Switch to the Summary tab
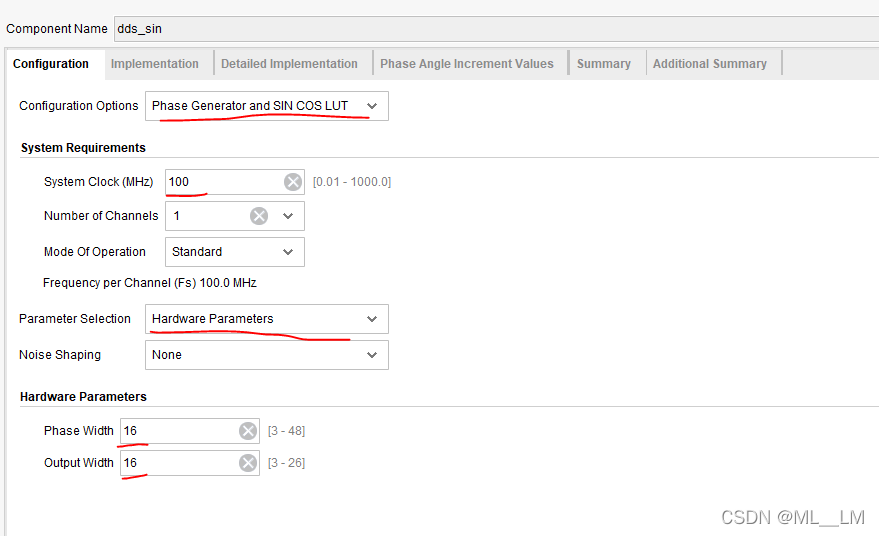Viewport: 879px width, 536px height. point(604,64)
